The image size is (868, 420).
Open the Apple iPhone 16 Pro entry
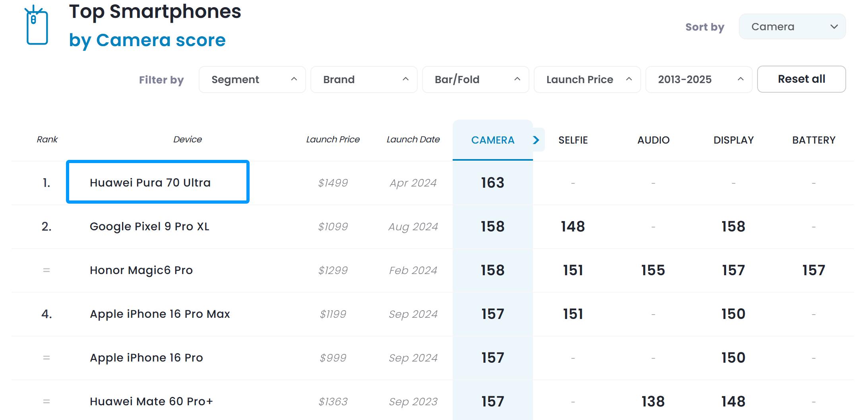pos(146,358)
